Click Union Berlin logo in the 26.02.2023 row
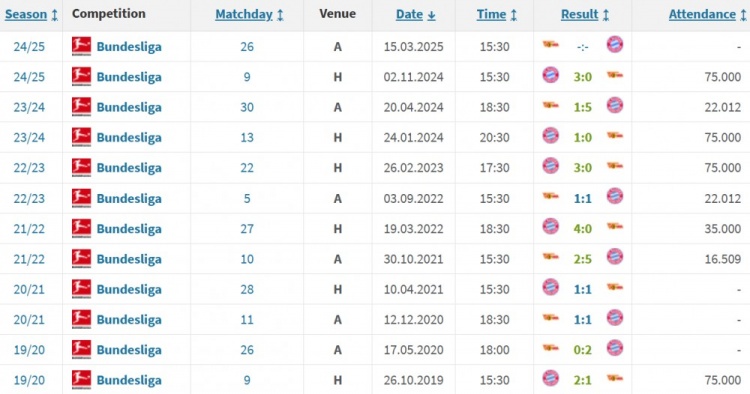Image resolution: width=750 pixels, height=394 pixels. point(615,166)
